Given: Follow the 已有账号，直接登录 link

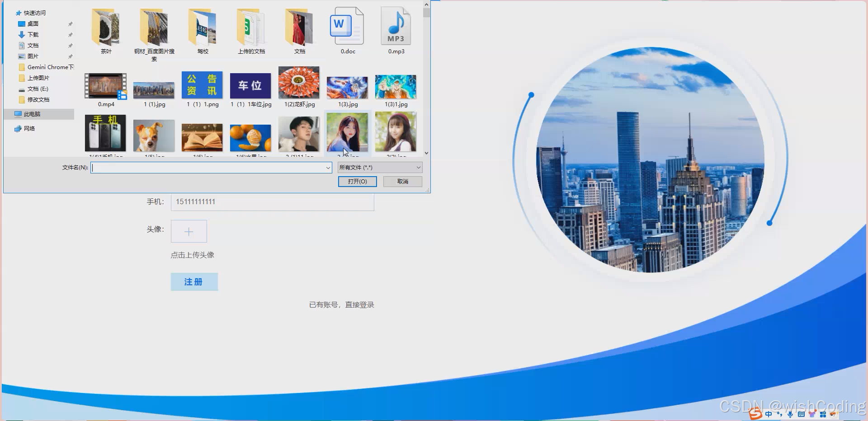Looking at the screenshot, I should pos(341,304).
